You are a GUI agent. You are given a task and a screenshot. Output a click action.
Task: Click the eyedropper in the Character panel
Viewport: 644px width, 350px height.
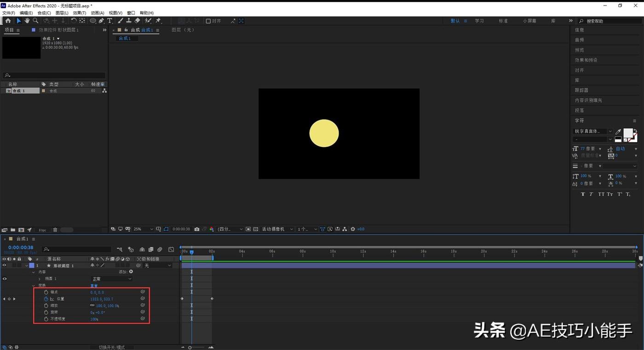tap(618, 132)
